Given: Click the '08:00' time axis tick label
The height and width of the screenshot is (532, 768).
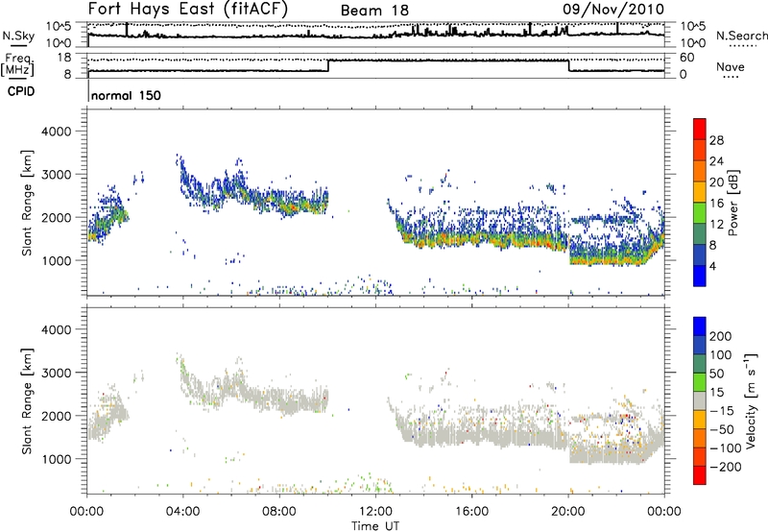Looking at the screenshot, I should tap(279, 512).
